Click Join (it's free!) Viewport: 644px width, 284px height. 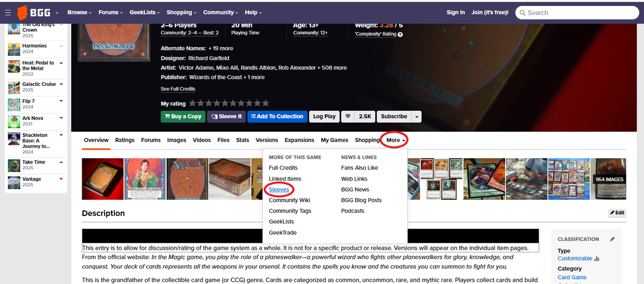(x=491, y=12)
